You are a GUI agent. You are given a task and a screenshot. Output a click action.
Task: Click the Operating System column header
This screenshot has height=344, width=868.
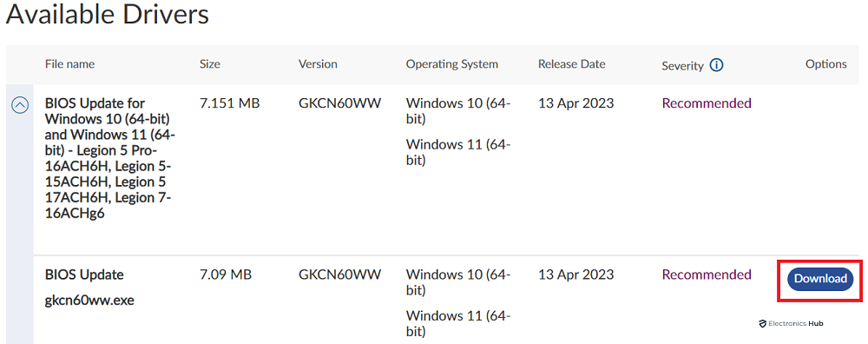tap(451, 64)
